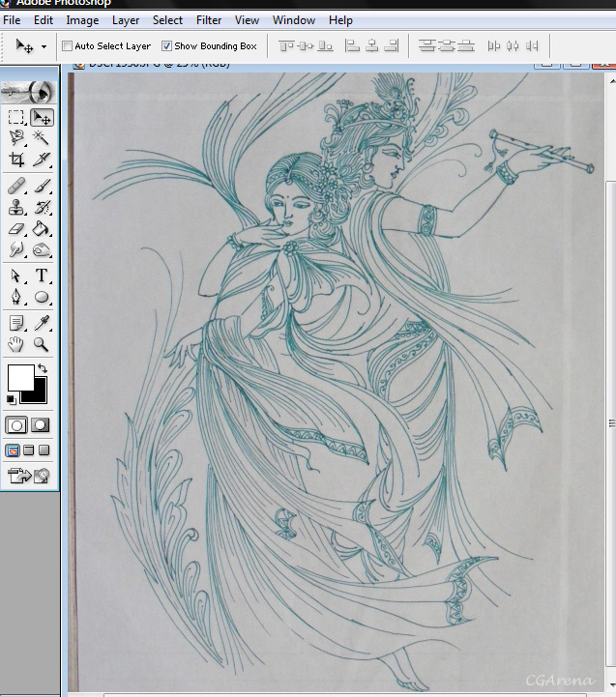The width and height of the screenshot is (616, 697).
Task: Click Distribute Top Edges button
Action: [427, 45]
